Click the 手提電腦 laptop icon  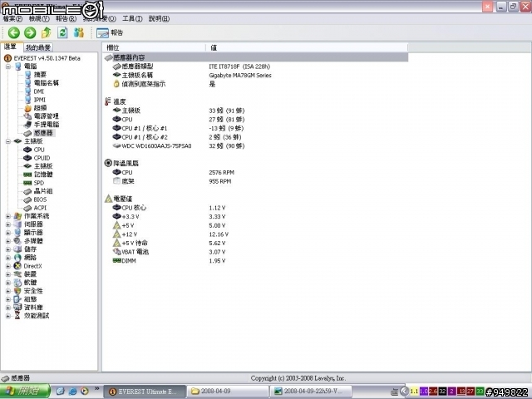coord(27,125)
